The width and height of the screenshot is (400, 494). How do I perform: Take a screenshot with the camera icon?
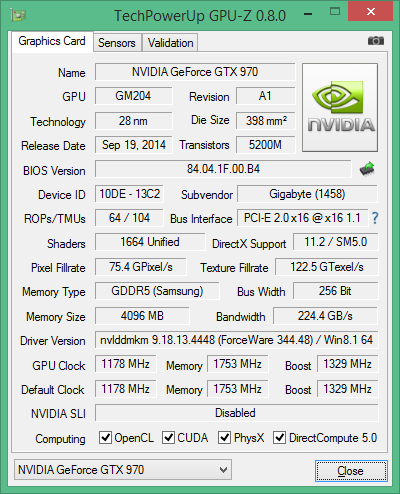[x=376, y=41]
